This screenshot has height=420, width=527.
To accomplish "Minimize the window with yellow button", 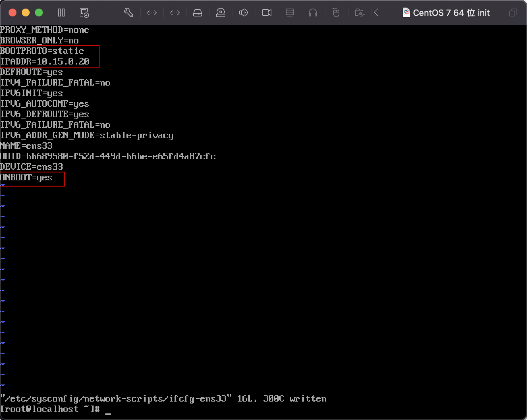I will (x=26, y=13).
